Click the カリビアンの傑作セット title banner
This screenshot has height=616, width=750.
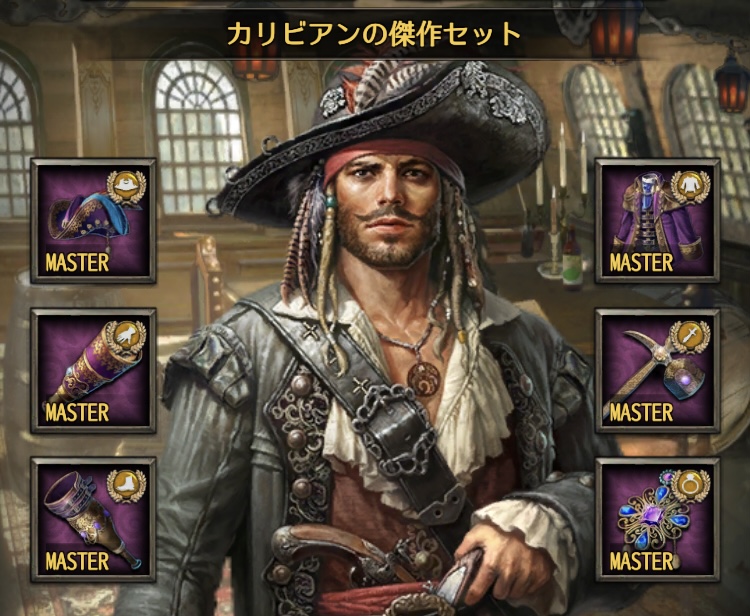(x=374, y=34)
